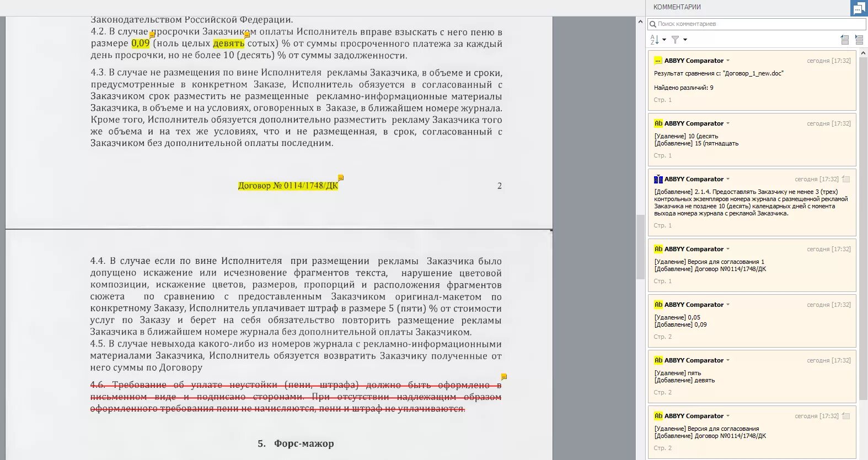Click the blue insert icon on the 2.1.4 comment
Image resolution: width=868 pixels, height=460 pixels.
pyautogui.click(x=658, y=179)
